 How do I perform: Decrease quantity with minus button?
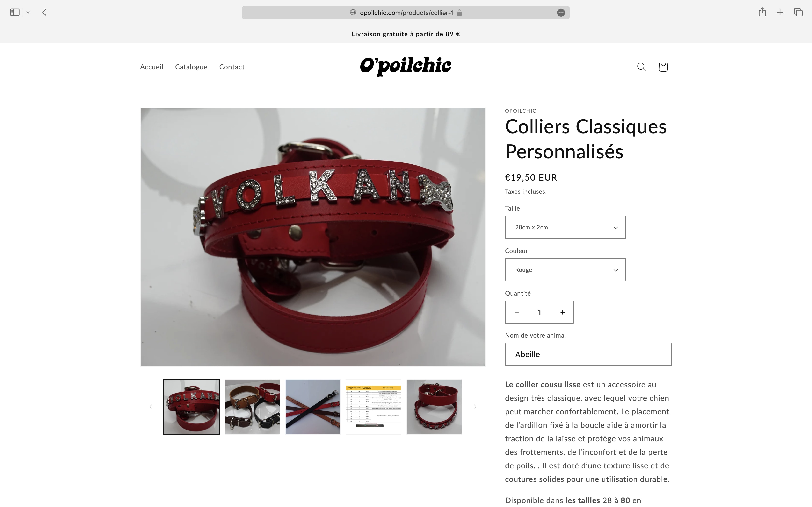[517, 312]
